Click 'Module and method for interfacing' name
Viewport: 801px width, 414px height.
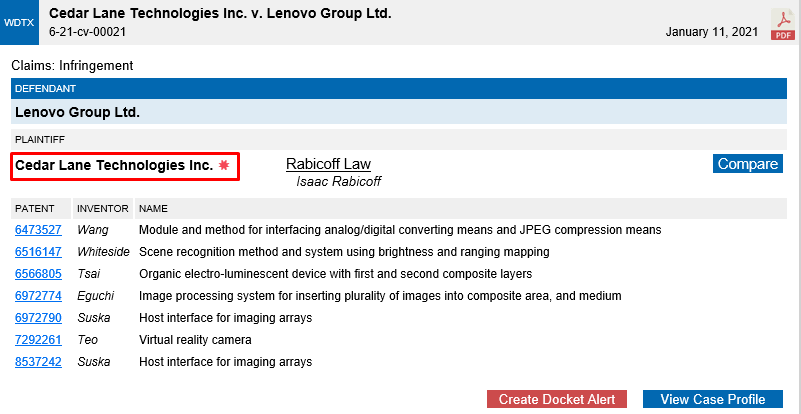click(400, 230)
